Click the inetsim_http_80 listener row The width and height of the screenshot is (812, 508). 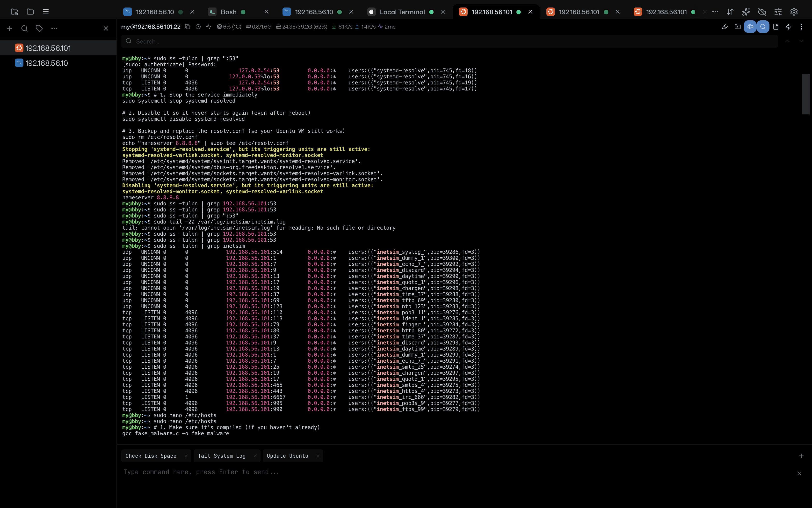(x=301, y=331)
